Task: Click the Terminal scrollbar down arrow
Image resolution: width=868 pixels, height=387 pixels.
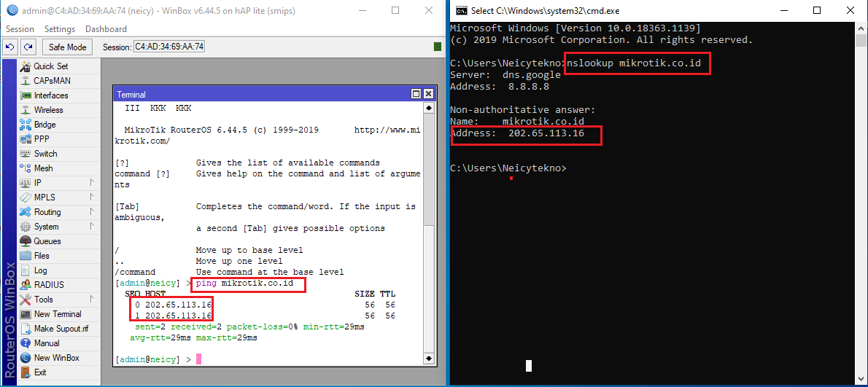Action: pos(428,359)
